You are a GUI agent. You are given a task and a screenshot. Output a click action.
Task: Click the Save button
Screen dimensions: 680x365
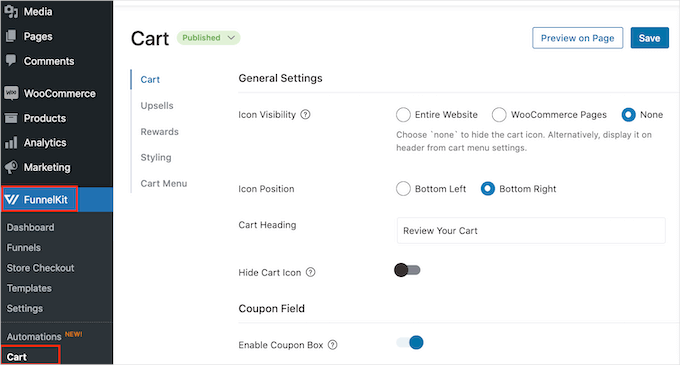tap(649, 38)
